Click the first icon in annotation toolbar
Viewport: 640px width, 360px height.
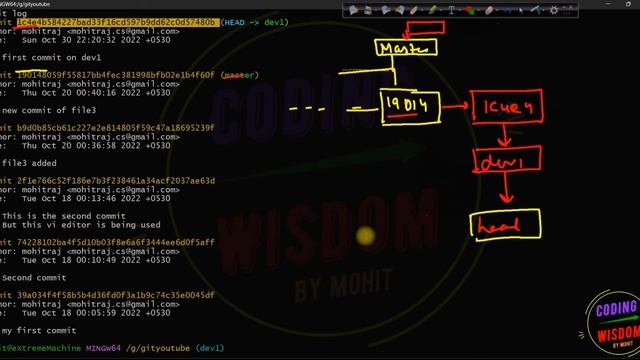click(353, 10)
